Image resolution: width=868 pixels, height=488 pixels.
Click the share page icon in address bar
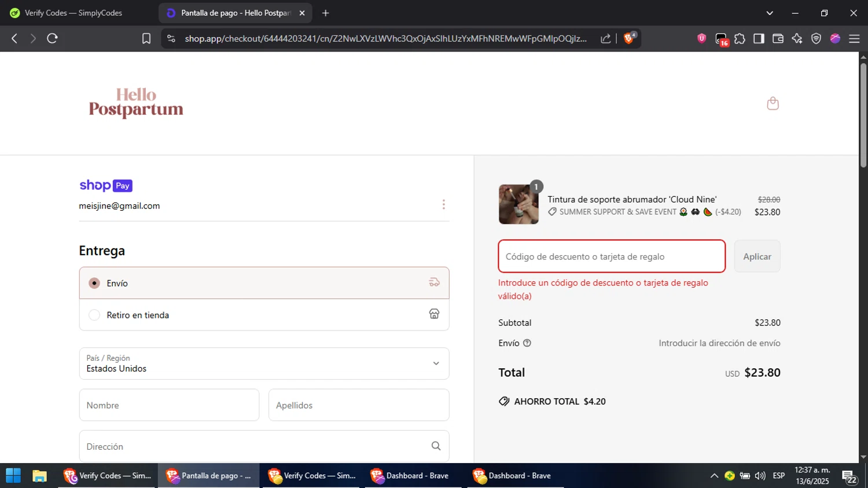coord(606,39)
